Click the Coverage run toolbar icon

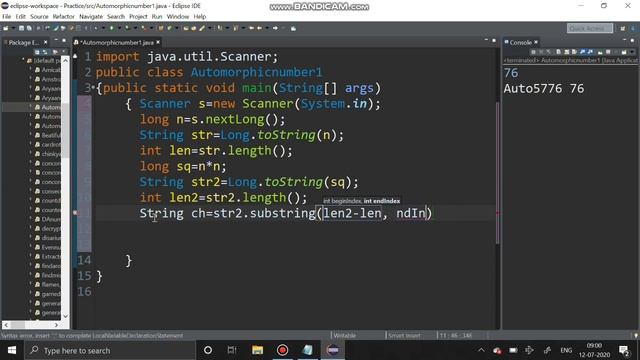click(127, 28)
